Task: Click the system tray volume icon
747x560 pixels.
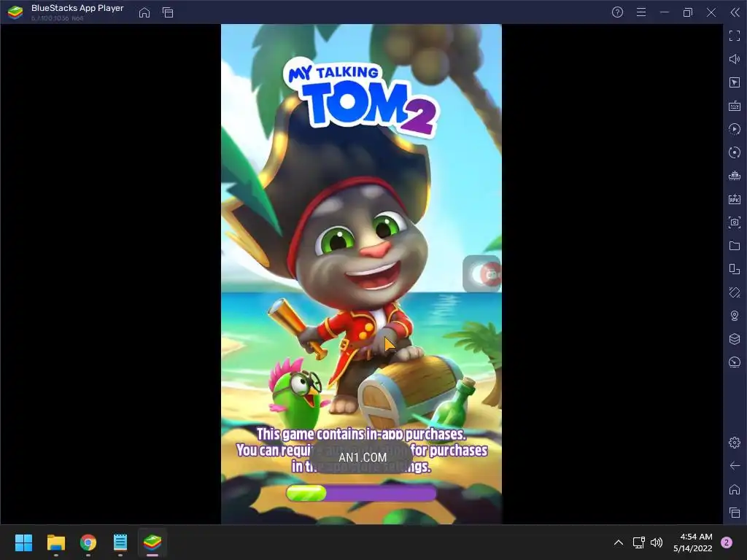Action: click(x=657, y=542)
